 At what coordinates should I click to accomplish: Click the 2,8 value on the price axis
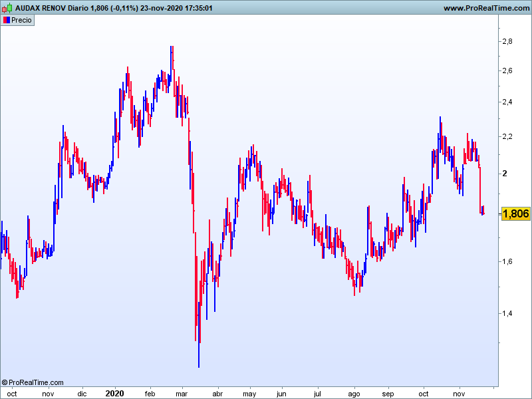point(507,41)
